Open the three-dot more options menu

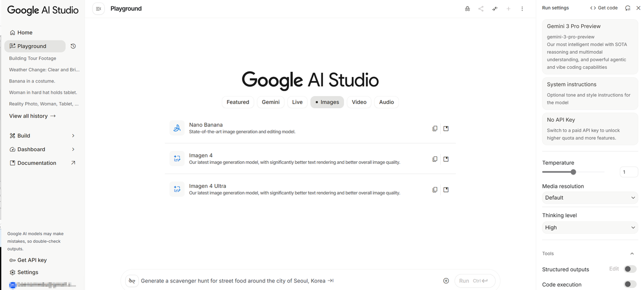pyautogui.click(x=522, y=9)
